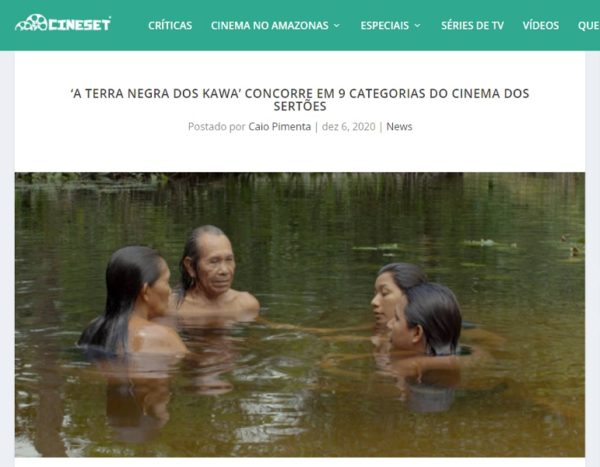This screenshot has height=467, width=600.
Task: Open the featured river scene image
Action: point(300,314)
